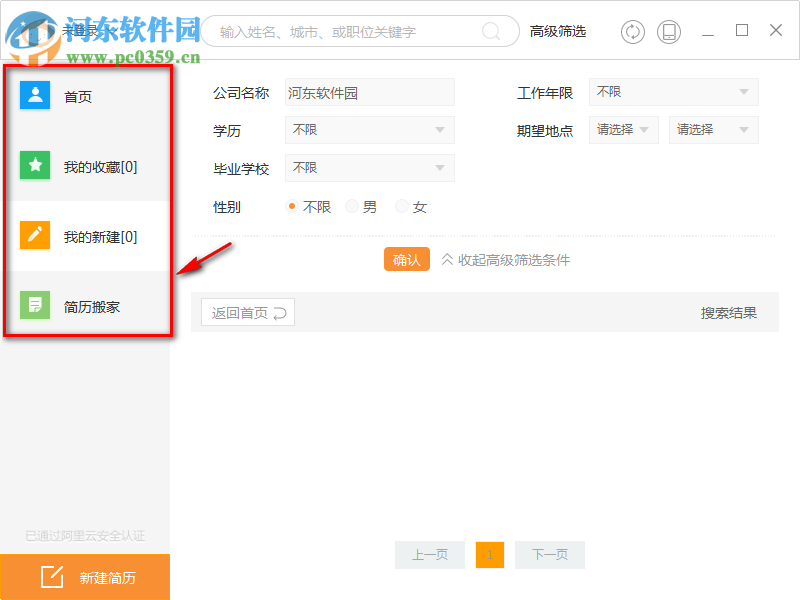Select the 男 gender option
800x600 pixels.
[x=352, y=206]
